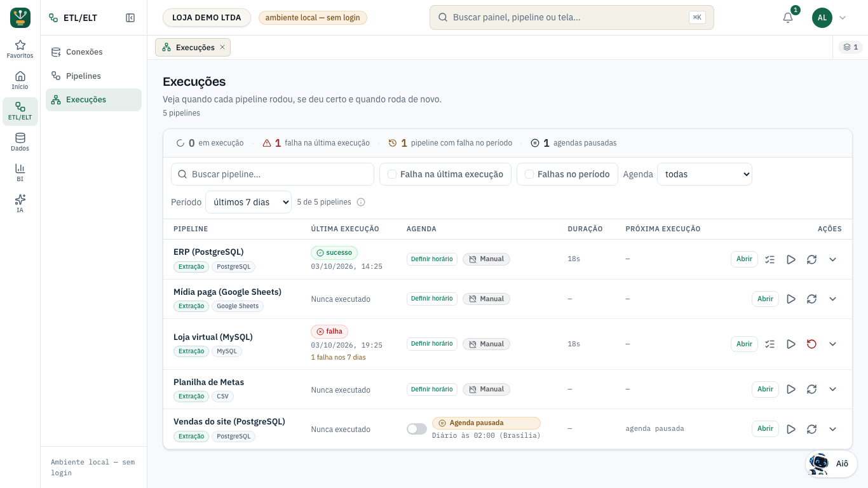This screenshot has width=868, height=488.
Task: Expand the Loja virtual (MySQL) row details
Action: [x=832, y=344]
